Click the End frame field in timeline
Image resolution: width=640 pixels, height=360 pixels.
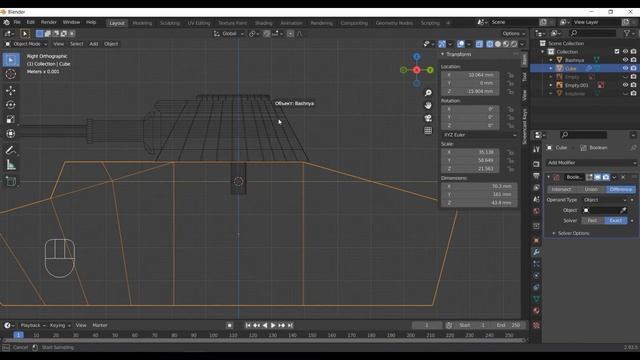point(508,325)
